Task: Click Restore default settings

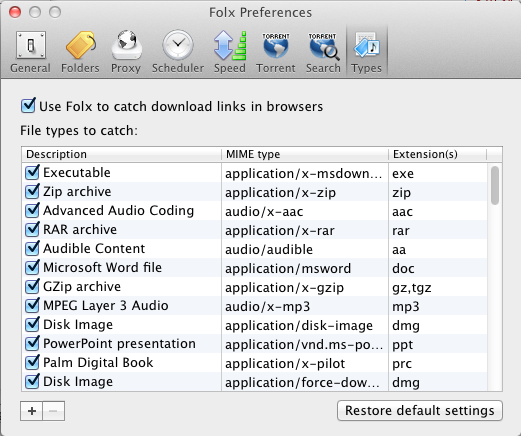Action: (x=420, y=411)
